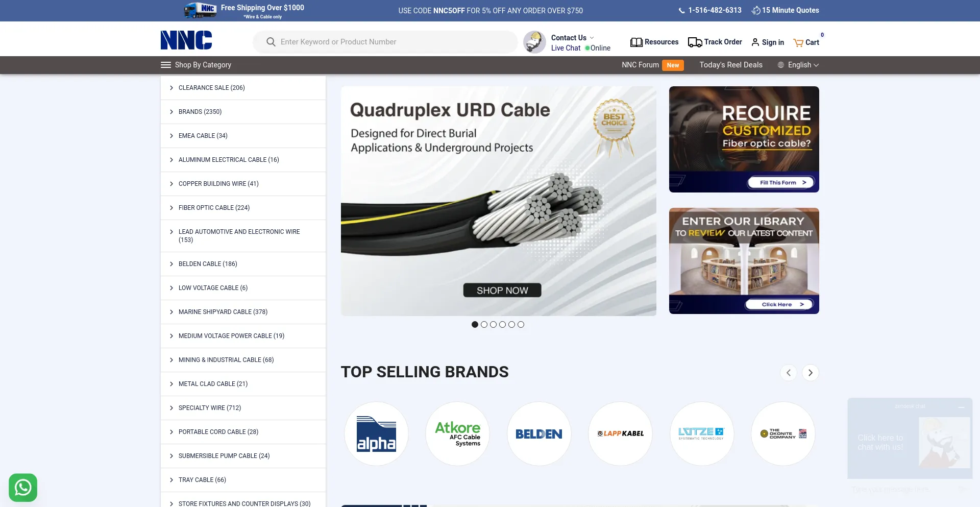This screenshot has height=507, width=980.
Task: Open the NNC Forum menu item
Action: point(640,65)
